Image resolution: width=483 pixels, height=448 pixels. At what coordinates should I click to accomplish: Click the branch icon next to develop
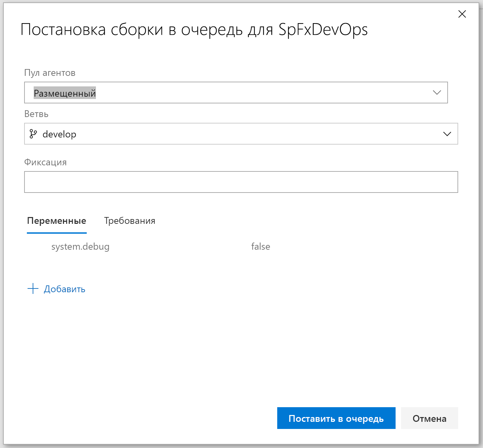(x=33, y=134)
